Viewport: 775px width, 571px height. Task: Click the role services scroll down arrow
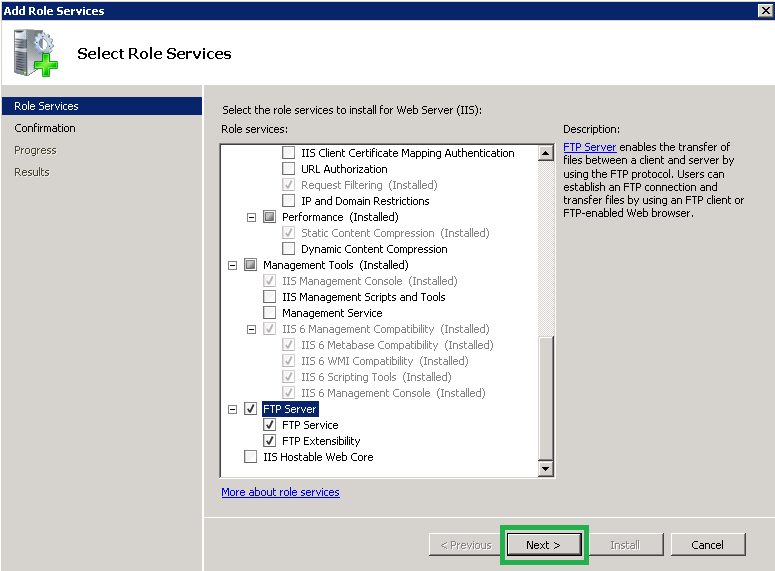point(546,468)
